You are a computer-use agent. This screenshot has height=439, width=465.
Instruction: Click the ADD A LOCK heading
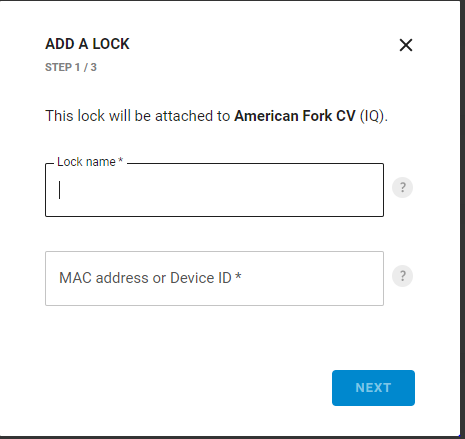[87, 44]
